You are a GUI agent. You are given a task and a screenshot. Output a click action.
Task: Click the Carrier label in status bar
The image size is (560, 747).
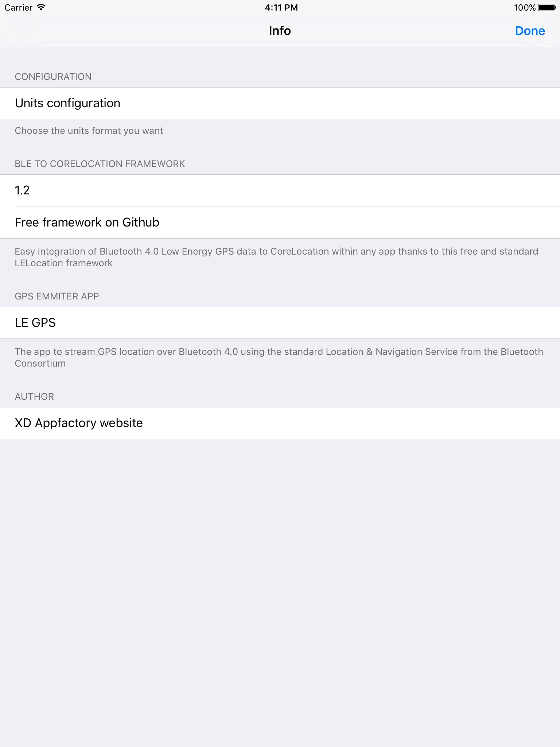18,8
